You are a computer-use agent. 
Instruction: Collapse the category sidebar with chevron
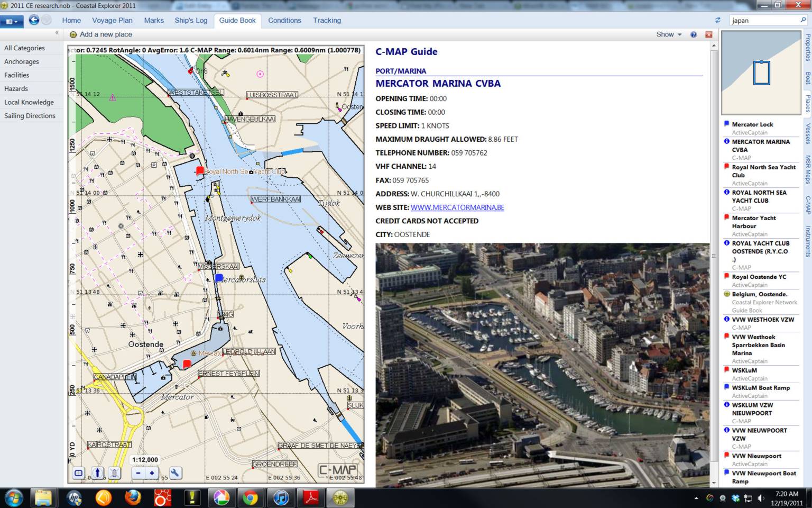tap(57, 33)
